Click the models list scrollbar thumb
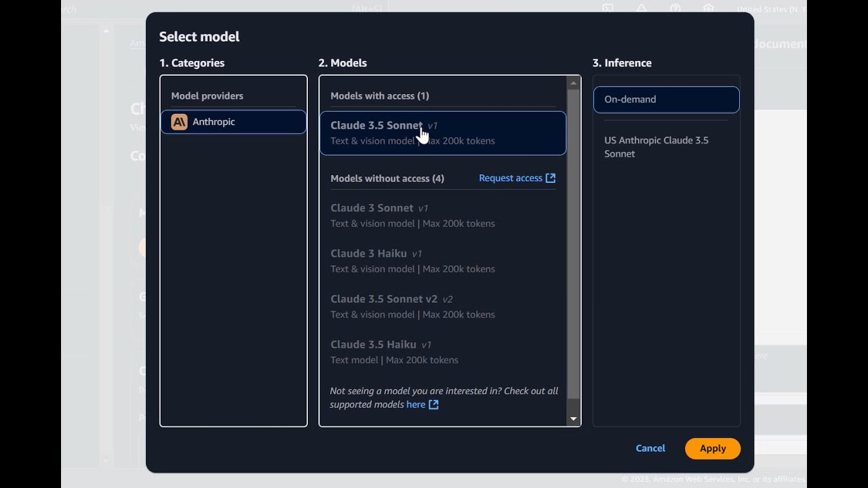 pyautogui.click(x=574, y=244)
